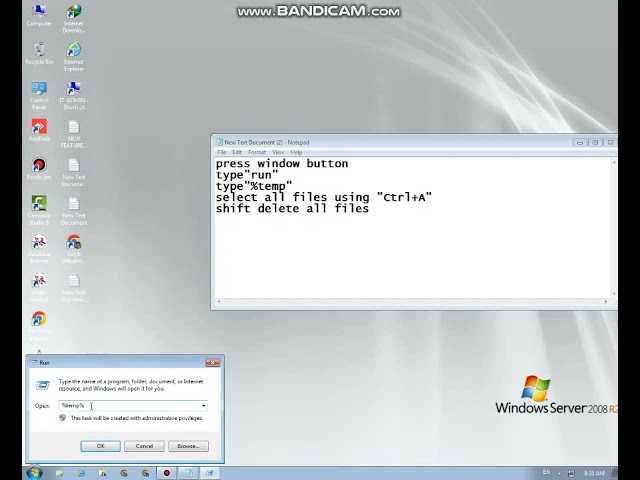The image size is (640, 480).
Task: Select the NEW FEATURE text file icon
Action: (74, 134)
